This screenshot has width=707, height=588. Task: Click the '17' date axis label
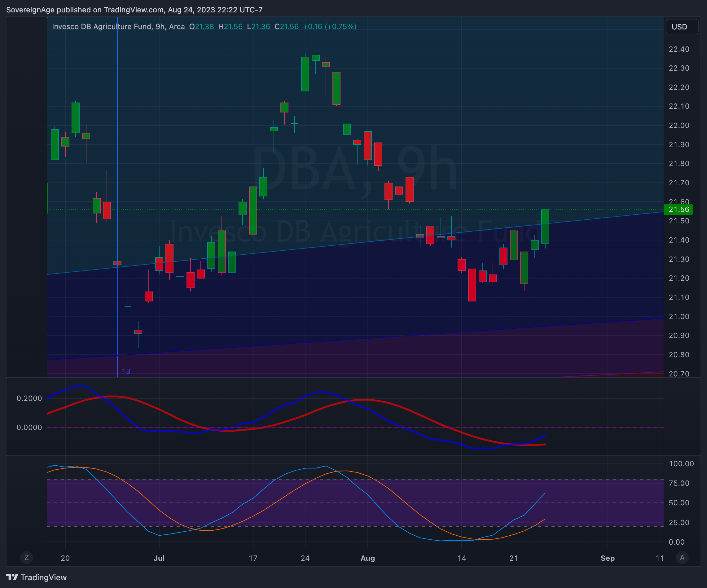coord(253,558)
